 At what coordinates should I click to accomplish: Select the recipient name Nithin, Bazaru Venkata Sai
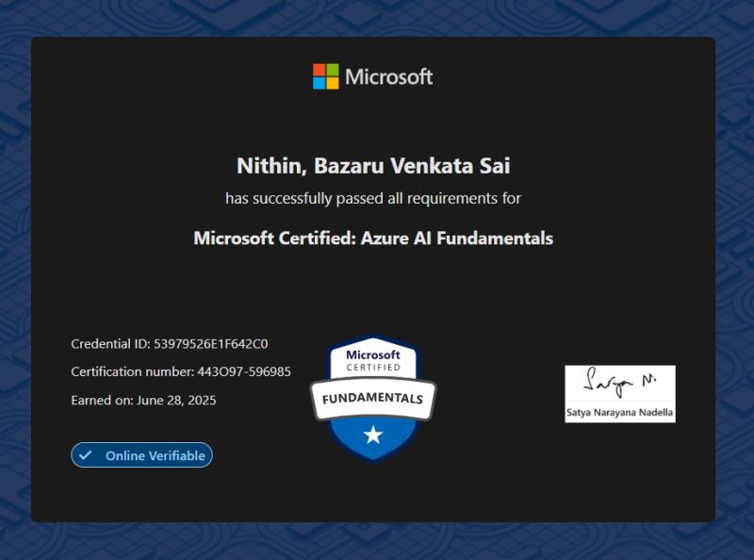point(373,165)
